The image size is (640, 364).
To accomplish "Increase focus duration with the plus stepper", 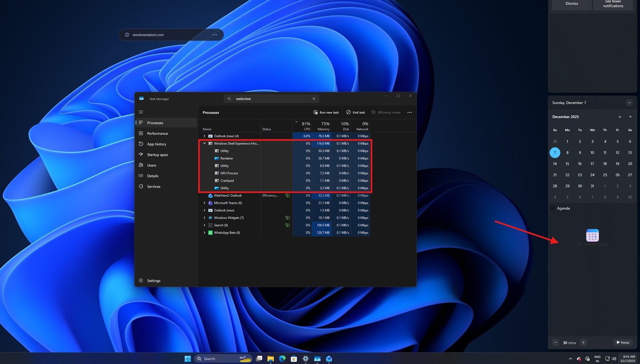I will pyautogui.click(x=583, y=342).
